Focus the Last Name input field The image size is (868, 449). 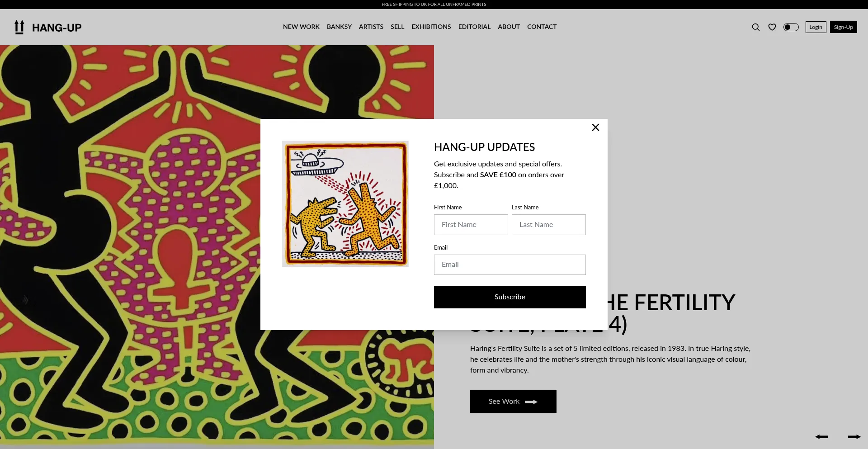(549, 225)
